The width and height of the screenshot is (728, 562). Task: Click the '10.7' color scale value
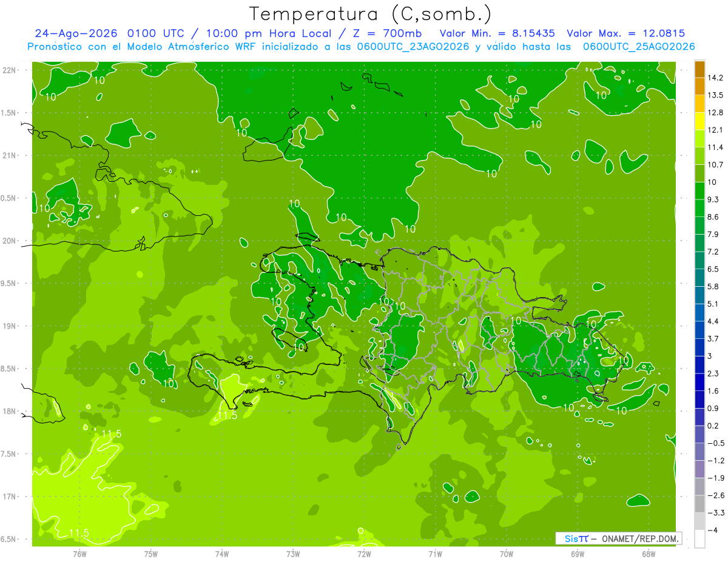click(716, 165)
